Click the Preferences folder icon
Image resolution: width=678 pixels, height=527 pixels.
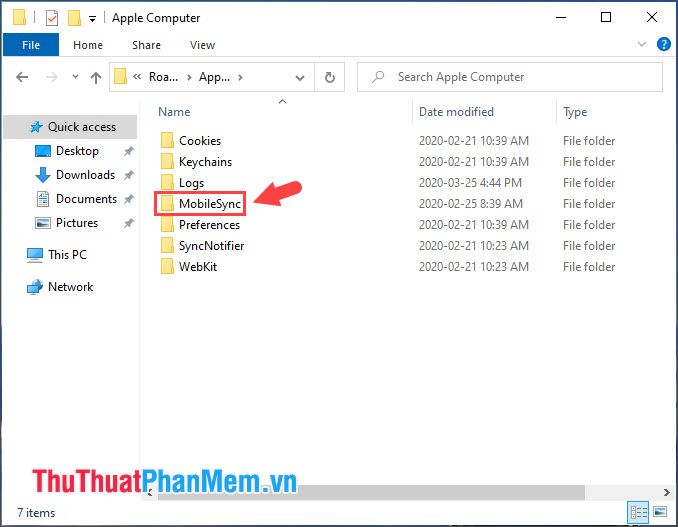pyautogui.click(x=167, y=225)
